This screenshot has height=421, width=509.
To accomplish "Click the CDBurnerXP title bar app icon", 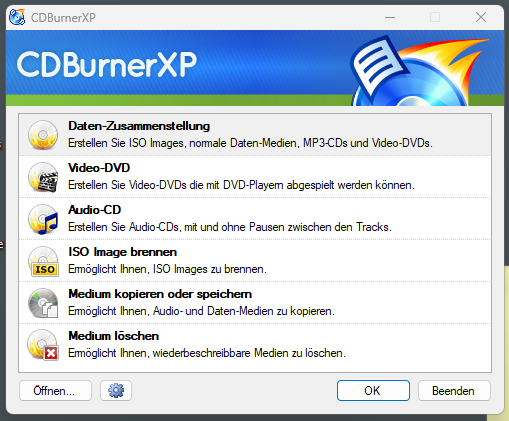I will point(17,17).
